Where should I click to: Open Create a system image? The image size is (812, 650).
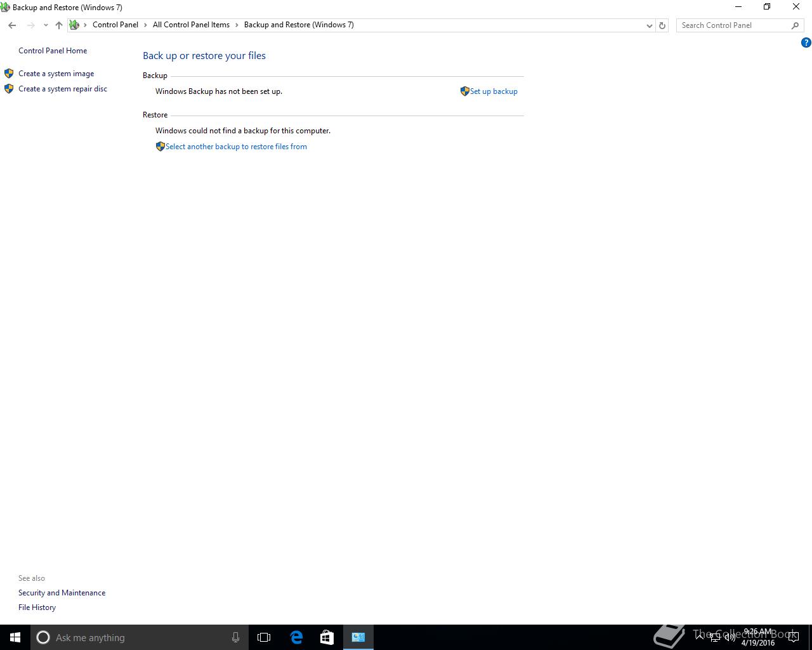click(x=56, y=74)
